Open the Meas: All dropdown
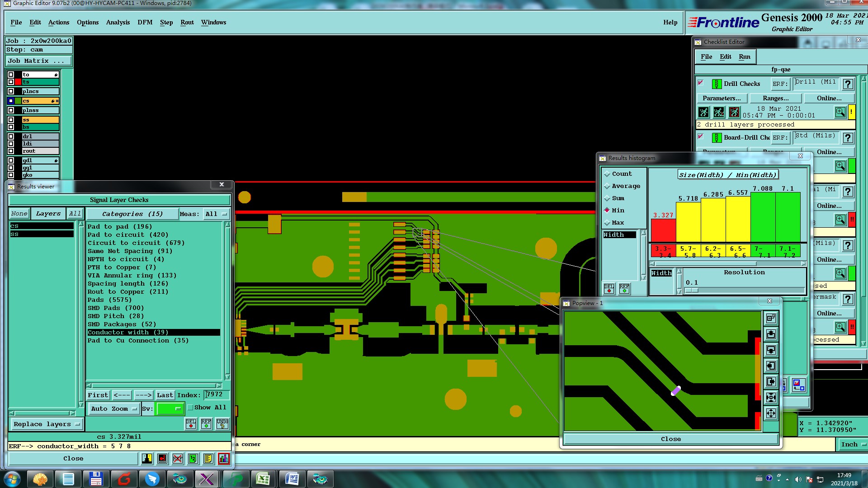The image size is (868, 488). pos(217,214)
